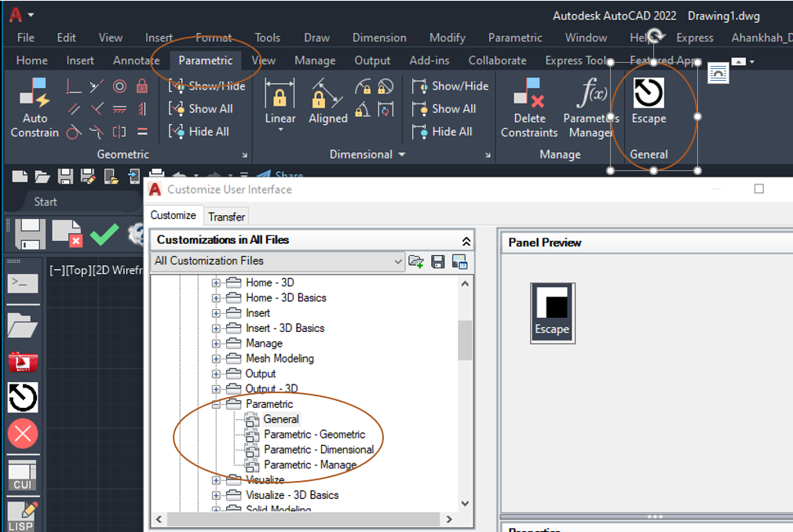Open the Dimension menu

(379, 38)
